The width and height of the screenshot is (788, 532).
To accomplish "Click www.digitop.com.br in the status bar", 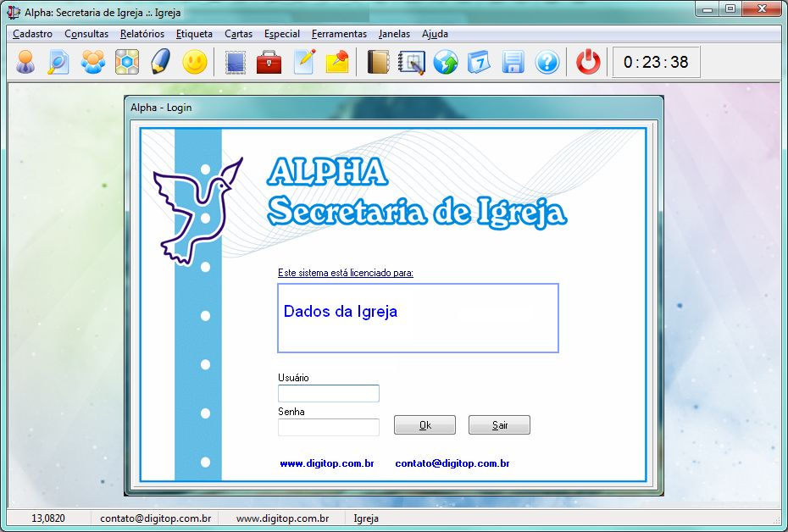I will 282,518.
